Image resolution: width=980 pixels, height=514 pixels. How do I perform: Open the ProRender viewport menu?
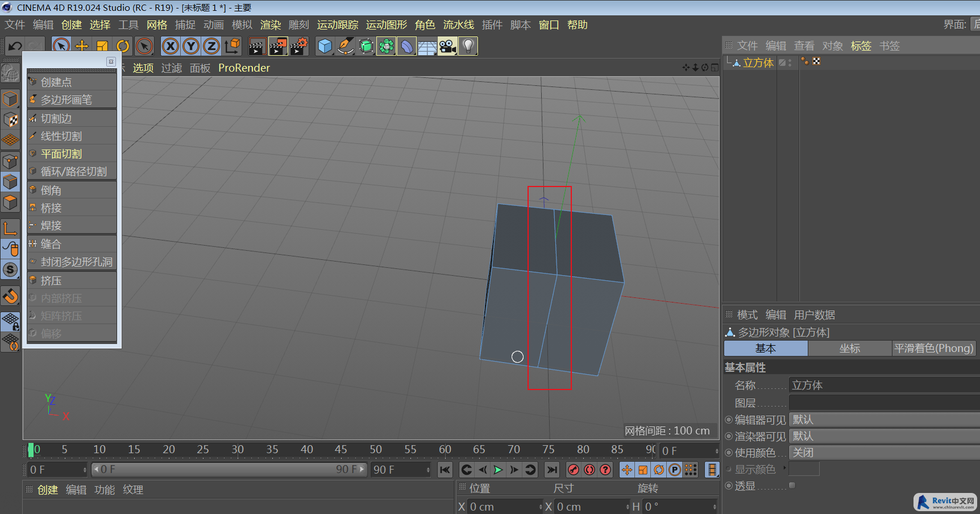tap(244, 68)
